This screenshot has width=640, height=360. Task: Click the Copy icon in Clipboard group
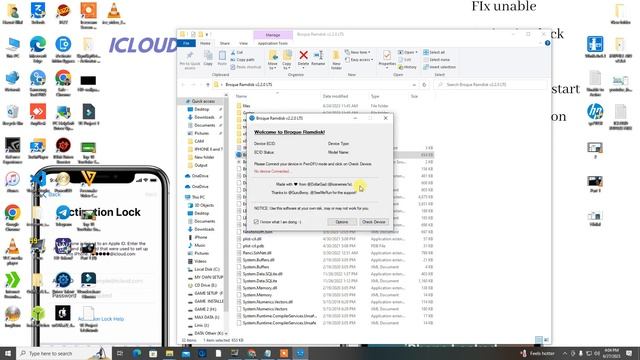(208, 58)
